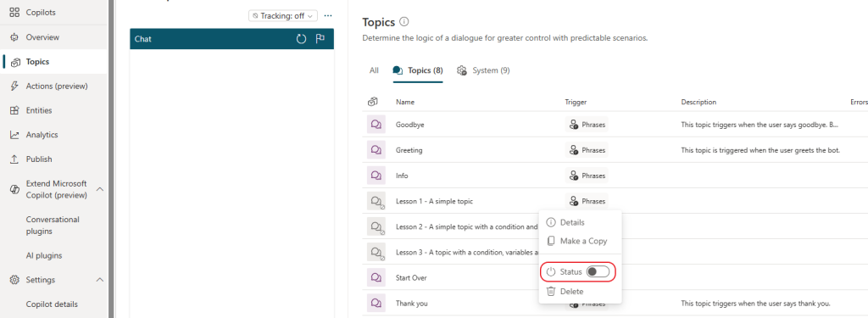Image resolution: width=868 pixels, height=318 pixels.
Task: Open Conversational plugins
Action: click(53, 225)
